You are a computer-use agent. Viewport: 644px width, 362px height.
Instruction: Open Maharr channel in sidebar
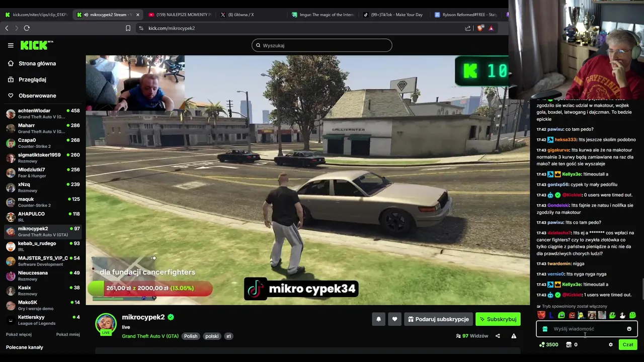tap(43, 128)
